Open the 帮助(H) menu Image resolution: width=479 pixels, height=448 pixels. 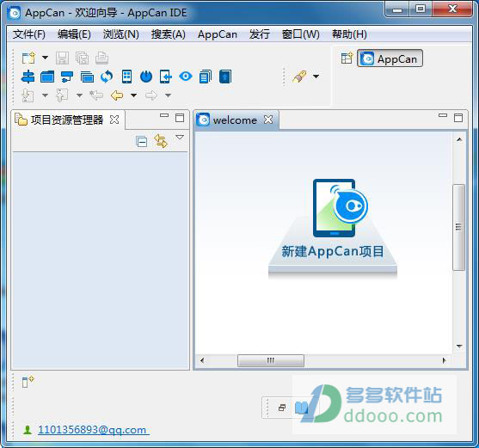(x=349, y=34)
